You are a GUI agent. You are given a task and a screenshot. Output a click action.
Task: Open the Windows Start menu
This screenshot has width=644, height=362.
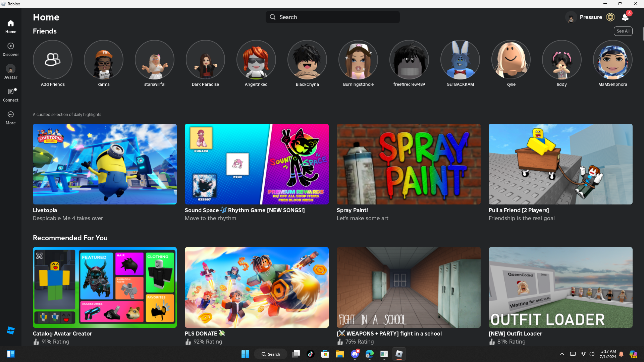pyautogui.click(x=245, y=354)
